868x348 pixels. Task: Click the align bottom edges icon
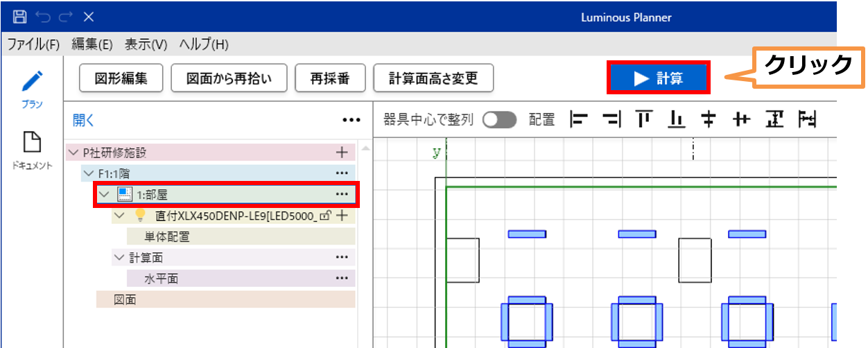coord(676,120)
